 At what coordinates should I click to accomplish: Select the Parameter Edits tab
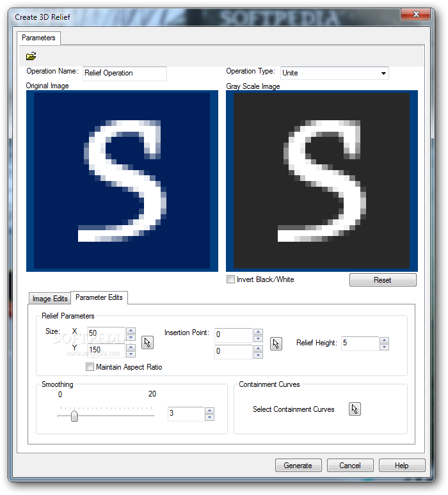pos(99,297)
